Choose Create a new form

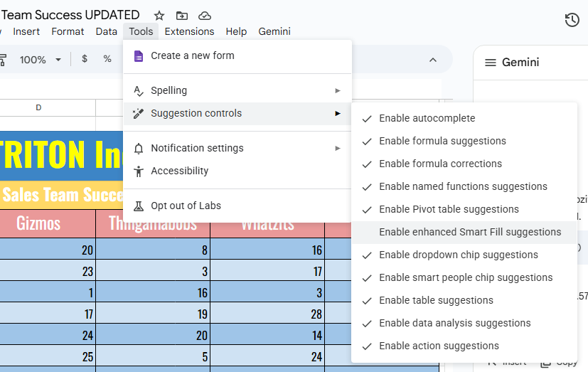tap(192, 55)
